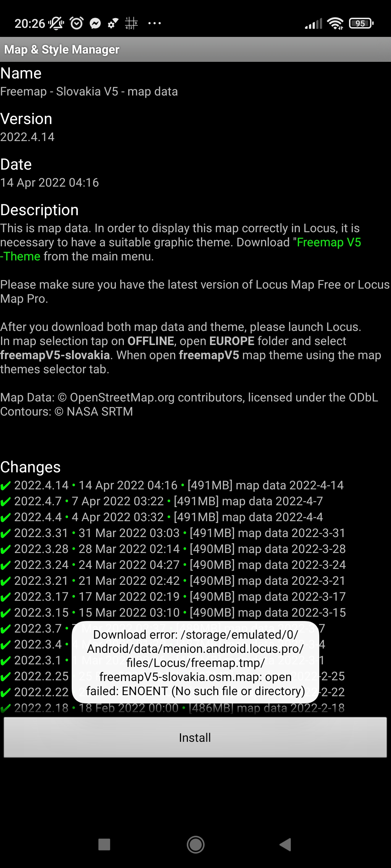The height and width of the screenshot is (868, 391).
Task: Tap the green checkmark for 2022.3.28
Action: click(5, 549)
